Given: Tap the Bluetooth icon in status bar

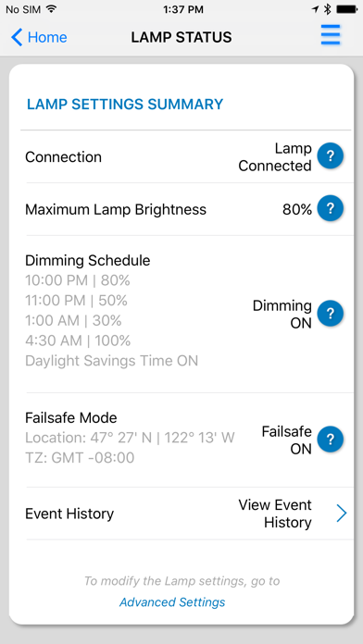Looking at the screenshot, I should point(327,9).
